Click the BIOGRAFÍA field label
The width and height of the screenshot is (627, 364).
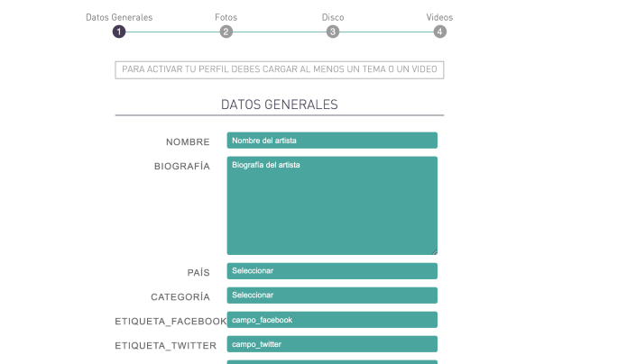[x=182, y=167]
